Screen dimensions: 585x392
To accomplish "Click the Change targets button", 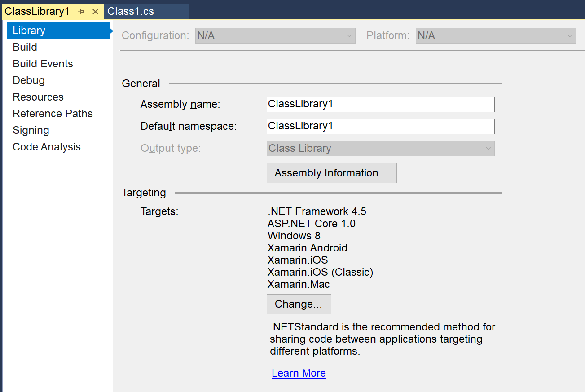I will click(299, 304).
